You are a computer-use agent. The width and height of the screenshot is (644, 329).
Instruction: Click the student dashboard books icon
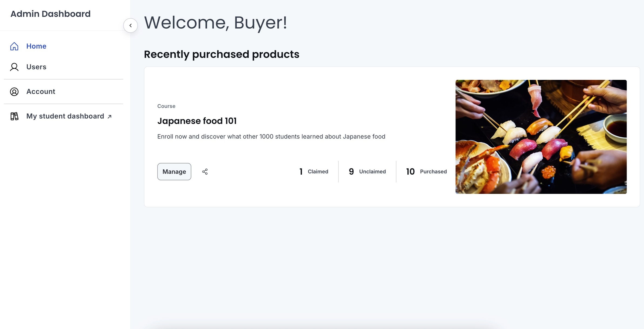point(14,116)
